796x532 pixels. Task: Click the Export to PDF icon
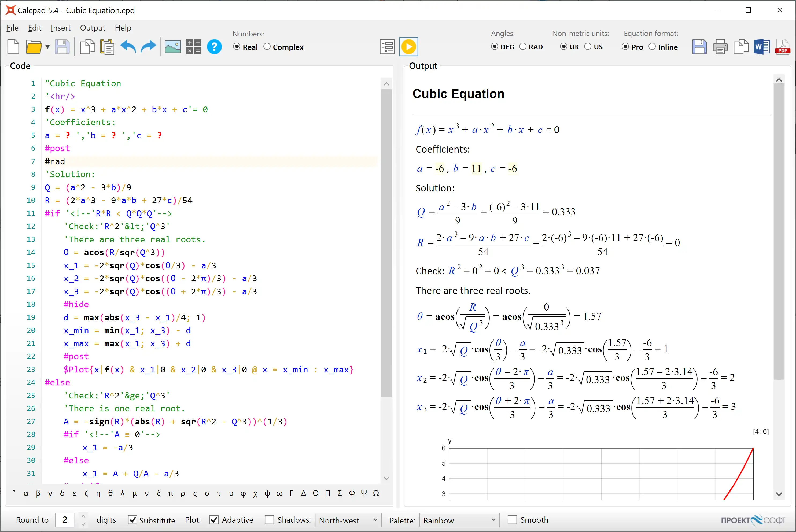782,47
